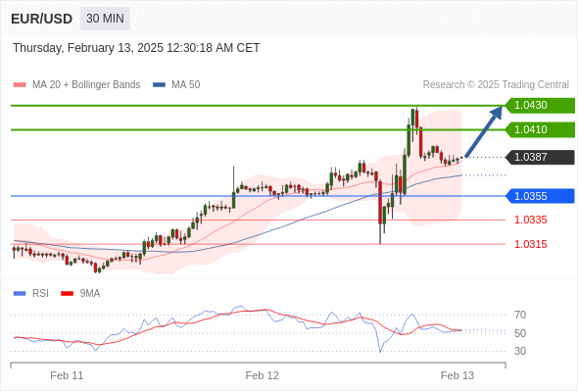Select the timestamp Thursday, February 13, 2025
578x392 pixels.
click(136, 48)
